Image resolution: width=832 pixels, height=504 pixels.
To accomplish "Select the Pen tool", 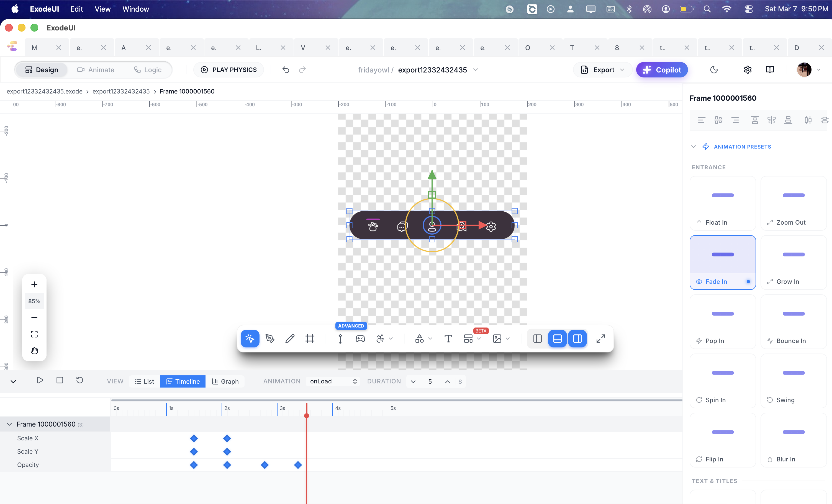I will click(x=270, y=339).
